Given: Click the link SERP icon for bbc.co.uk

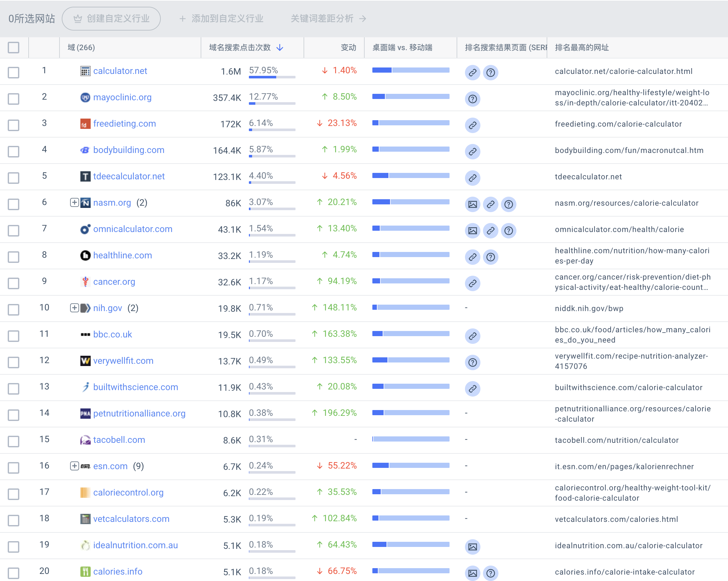Looking at the screenshot, I should pyautogui.click(x=472, y=336).
